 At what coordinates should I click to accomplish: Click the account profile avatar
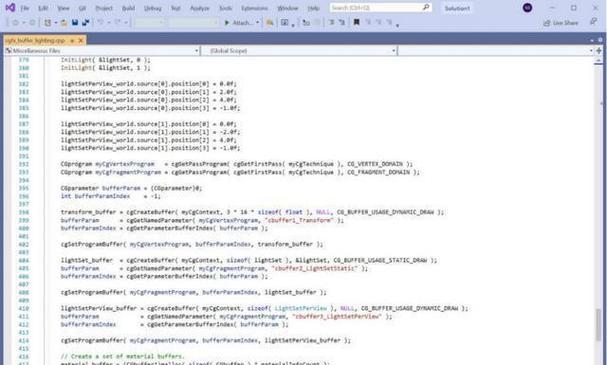(x=527, y=8)
